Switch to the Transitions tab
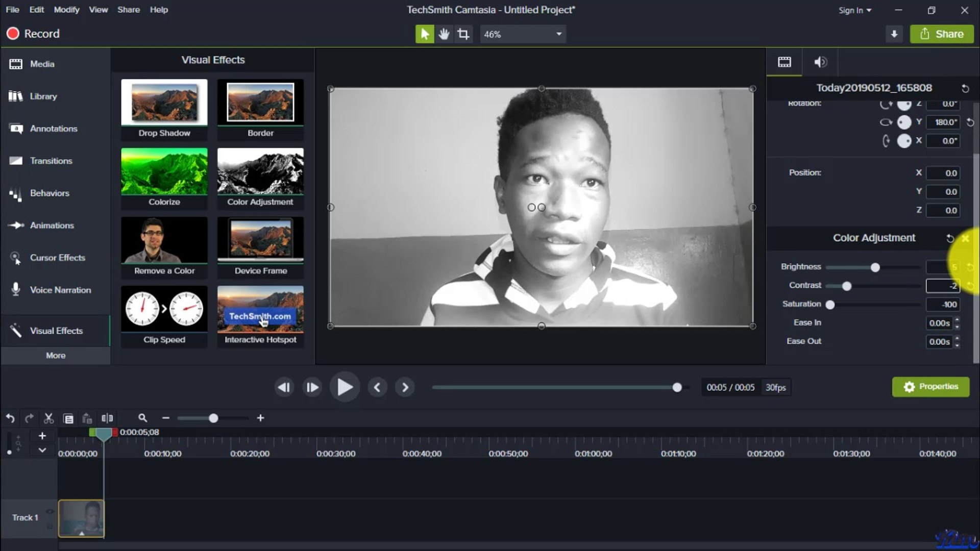980x551 pixels. click(x=51, y=161)
